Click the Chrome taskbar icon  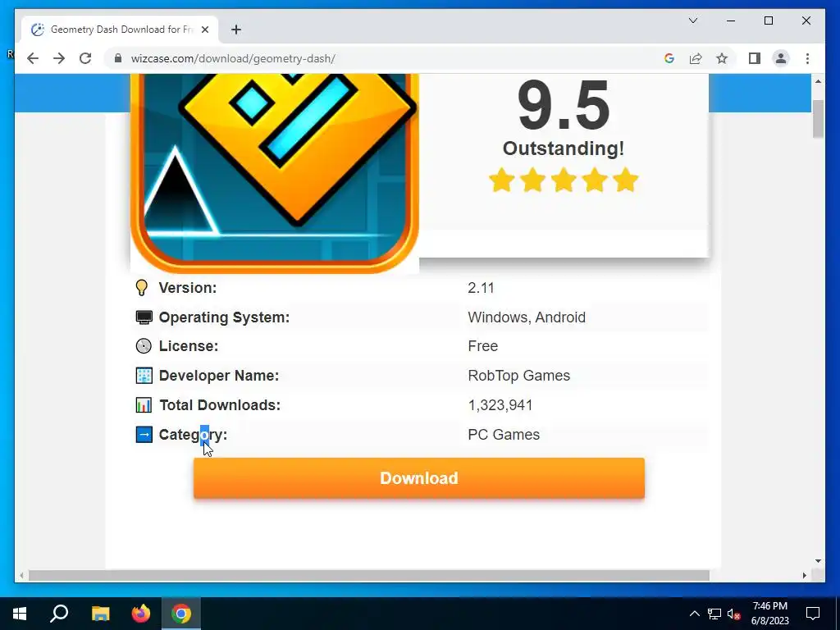181,614
